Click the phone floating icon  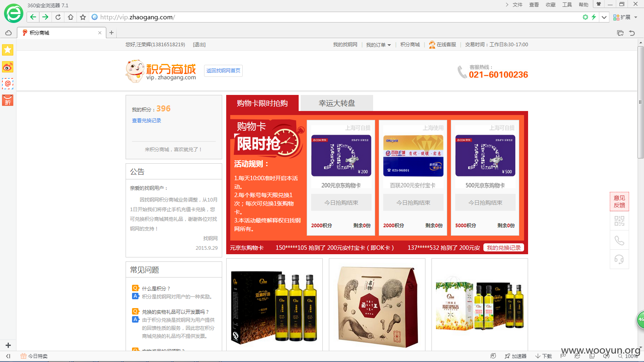pyautogui.click(x=619, y=241)
